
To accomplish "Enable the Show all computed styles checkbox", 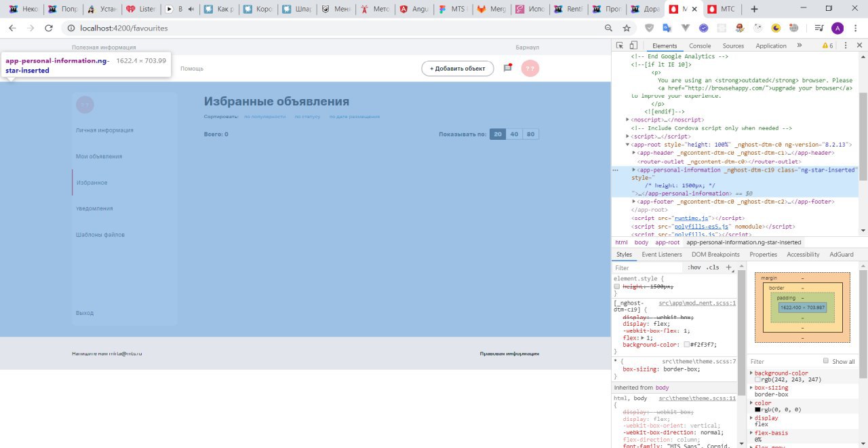I will (x=826, y=361).
